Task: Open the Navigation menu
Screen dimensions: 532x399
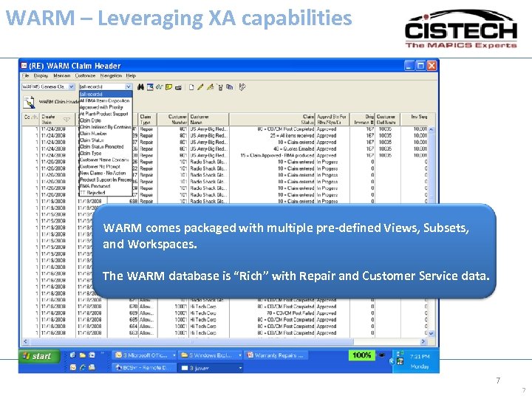Action: [111, 75]
